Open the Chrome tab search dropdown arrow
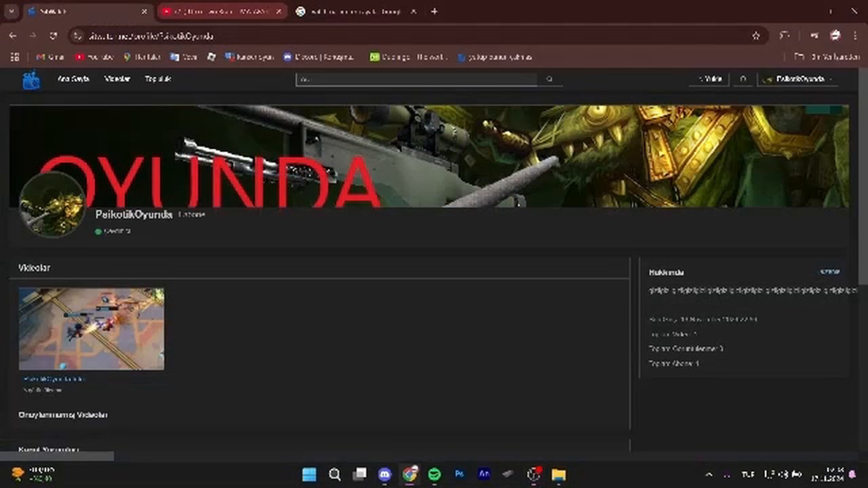This screenshot has height=488, width=868. [11, 12]
